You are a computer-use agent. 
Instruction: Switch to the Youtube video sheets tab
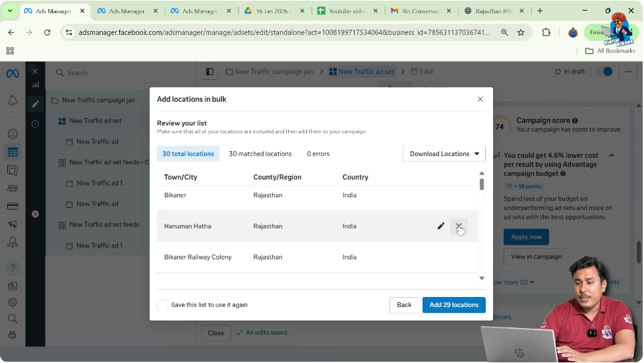click(347, 11)
